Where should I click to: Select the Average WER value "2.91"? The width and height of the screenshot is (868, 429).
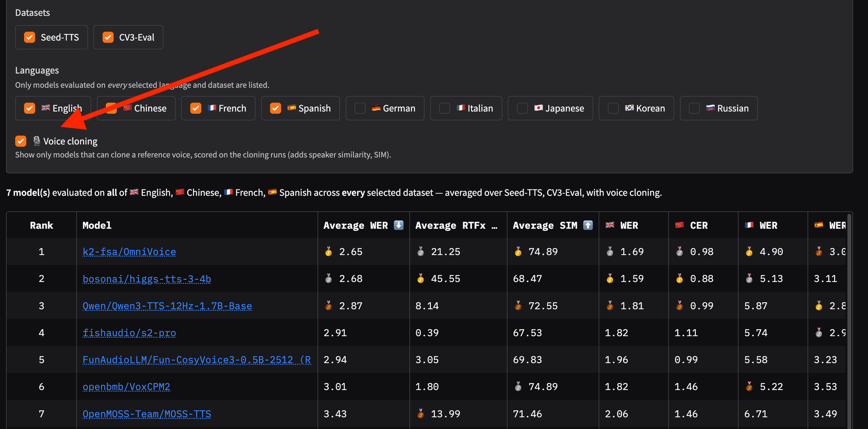(335, 333)
